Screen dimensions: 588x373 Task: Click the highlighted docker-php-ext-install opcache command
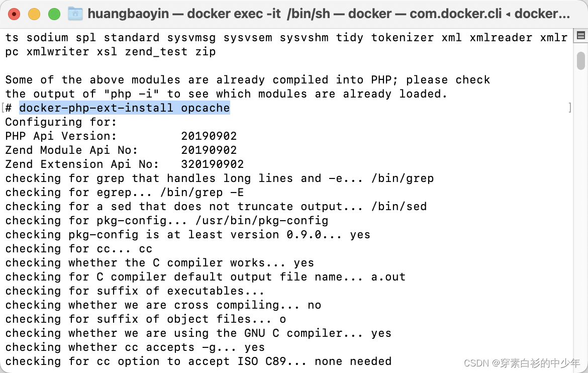pos(124,108)
